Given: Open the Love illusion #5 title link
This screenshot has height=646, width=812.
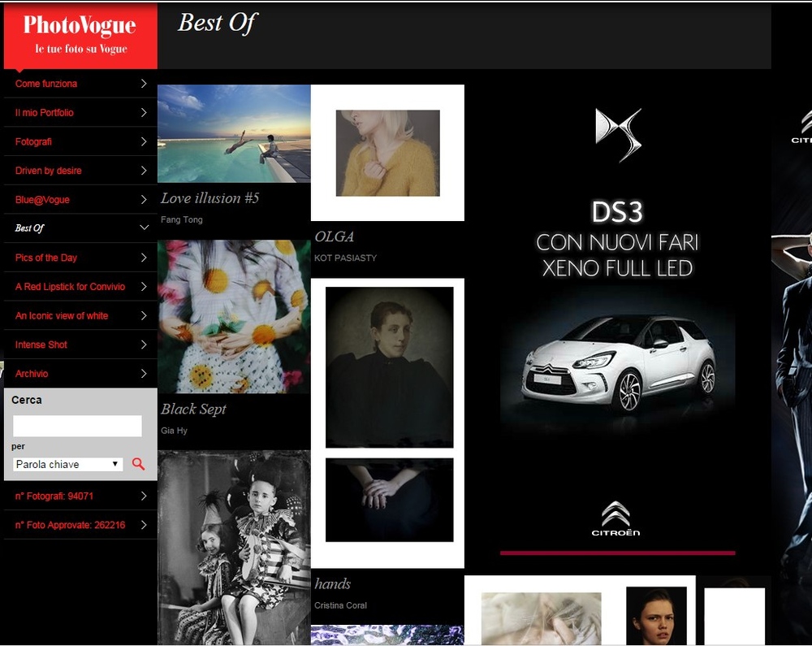Looking at the screenshot, I should (x=209, y=198).
